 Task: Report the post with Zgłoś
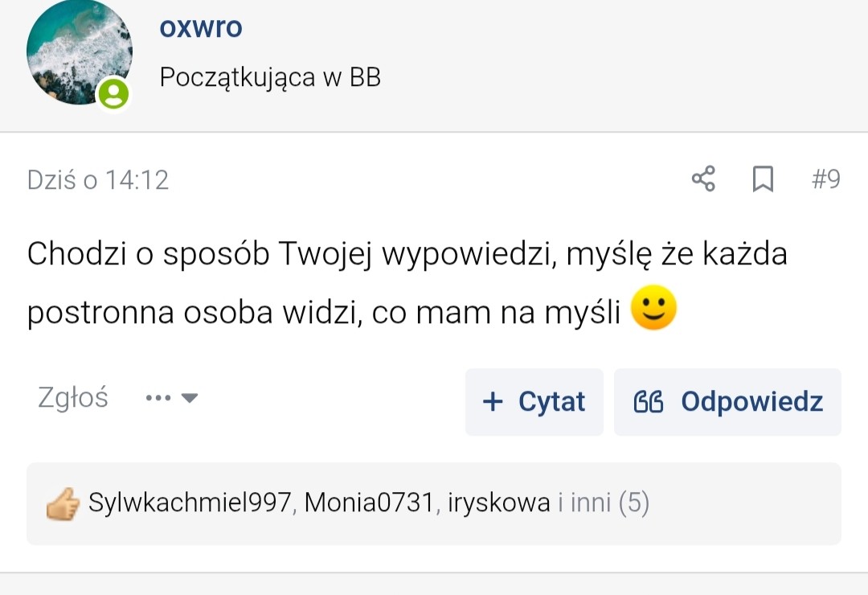(x=72, y=397)
